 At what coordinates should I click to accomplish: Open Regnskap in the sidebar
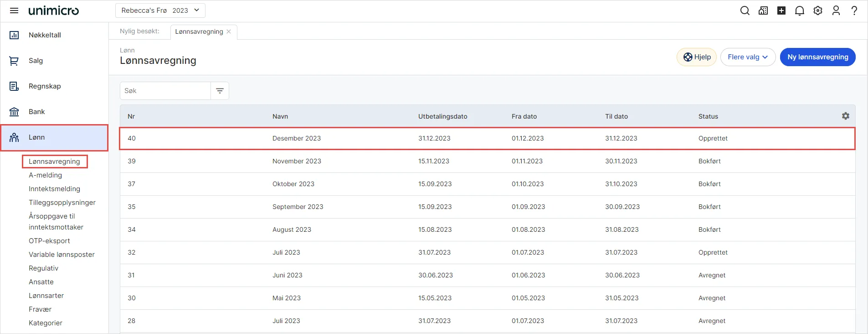pos(45,86)
